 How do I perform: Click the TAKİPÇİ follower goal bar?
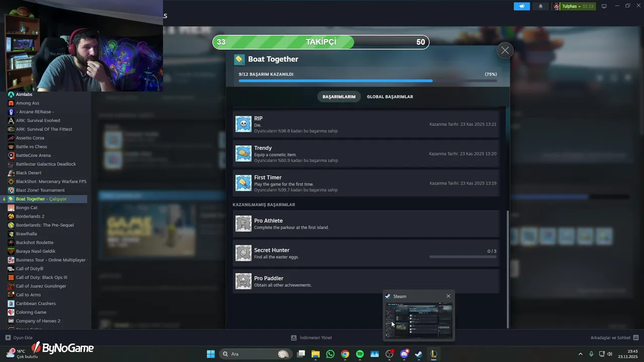pyautogui.click(x=321, y=42)
